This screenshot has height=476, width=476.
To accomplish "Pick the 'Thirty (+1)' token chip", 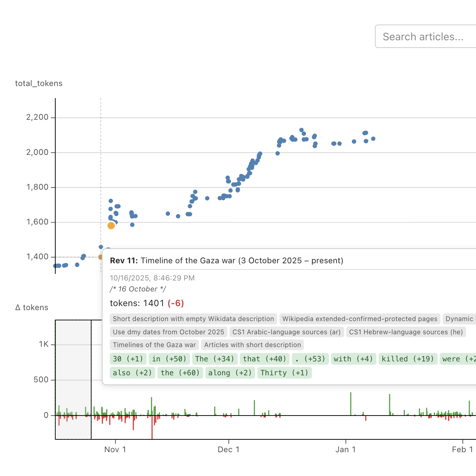I will (284, 373).
